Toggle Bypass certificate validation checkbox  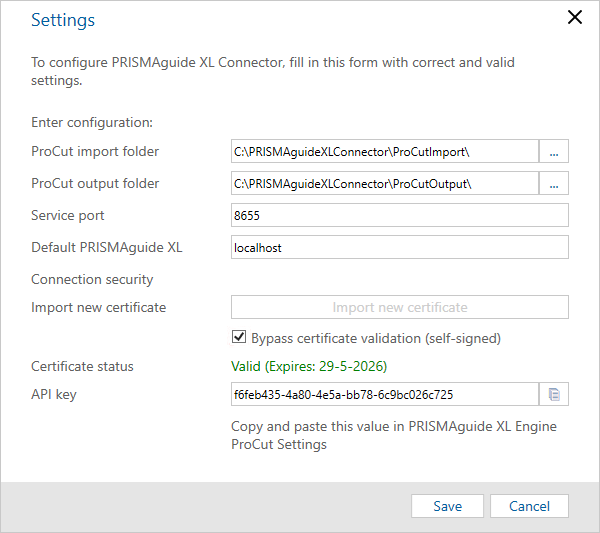(x=239, y=337)
